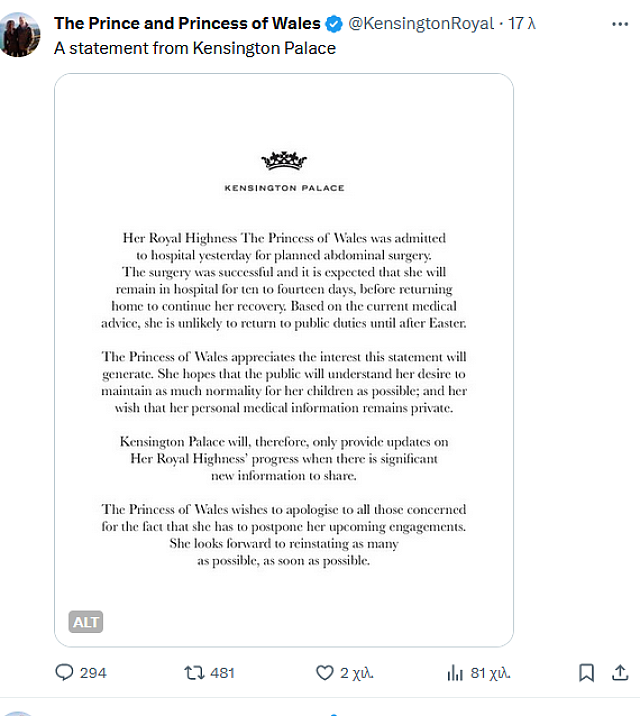Click the Kensington Palace crown emblem
The width and height of the screenshot is (640, 716).
pyautogui.click(x=284, y=160)
